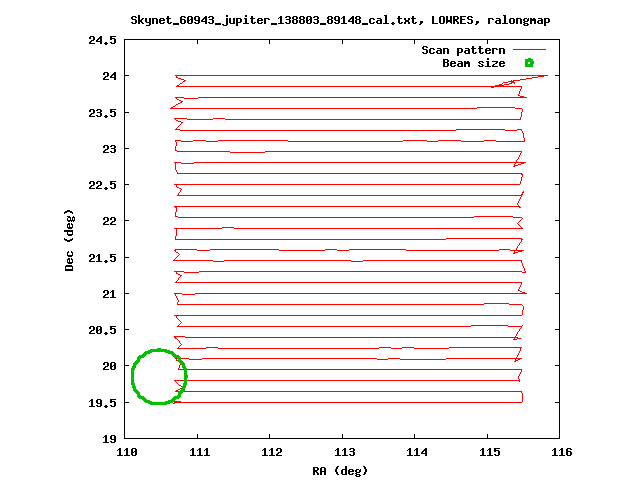Screen dimensions: 640x480
Task: Click the 'Scan pattern' legend label
Action: 463,50
